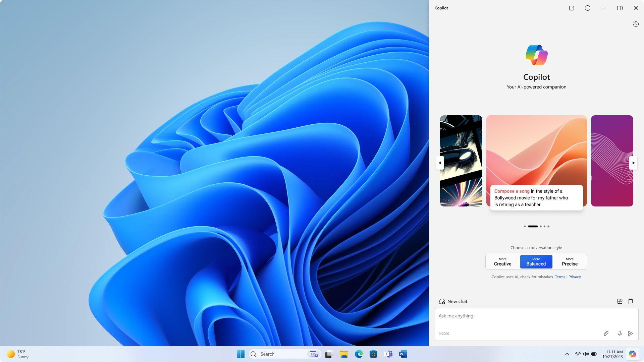Image resolution: width=644 pixels, height=362 pixels.
Task: Open Copilot more options menu
Action: pyautogui.click(x=604, y=8)
